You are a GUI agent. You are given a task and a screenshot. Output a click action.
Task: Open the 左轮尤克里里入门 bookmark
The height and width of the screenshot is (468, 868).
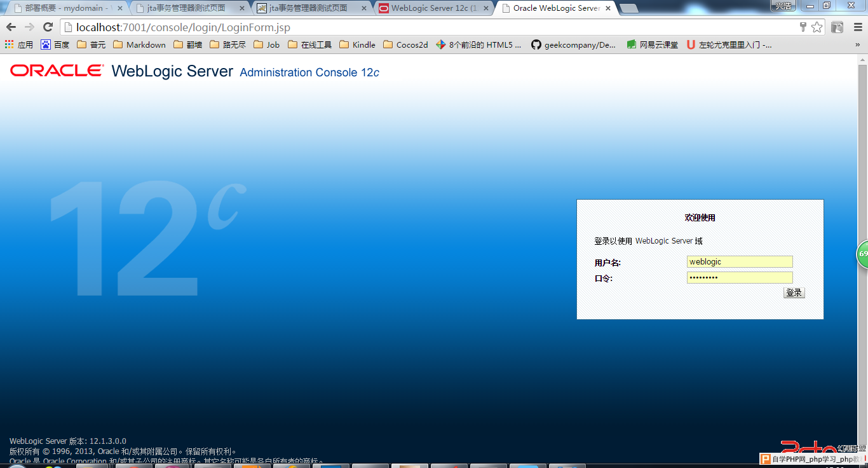point(729,45)
